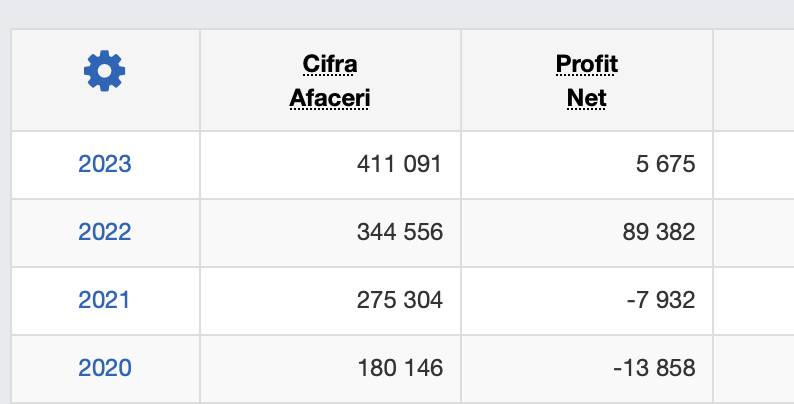Select the 180 146 turnover cell

[330, 369]
